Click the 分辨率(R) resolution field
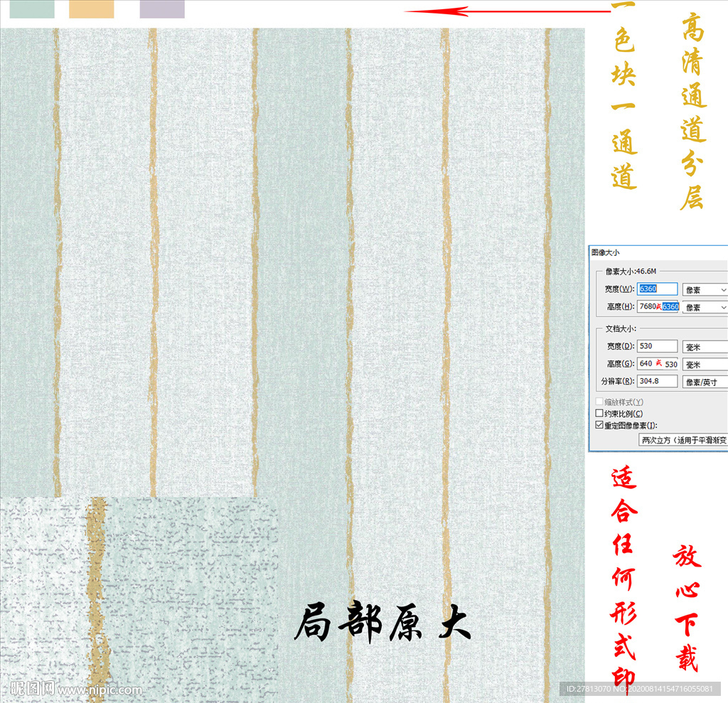The height and width of the screenshot is (703, 728). [x=657, y=381]
